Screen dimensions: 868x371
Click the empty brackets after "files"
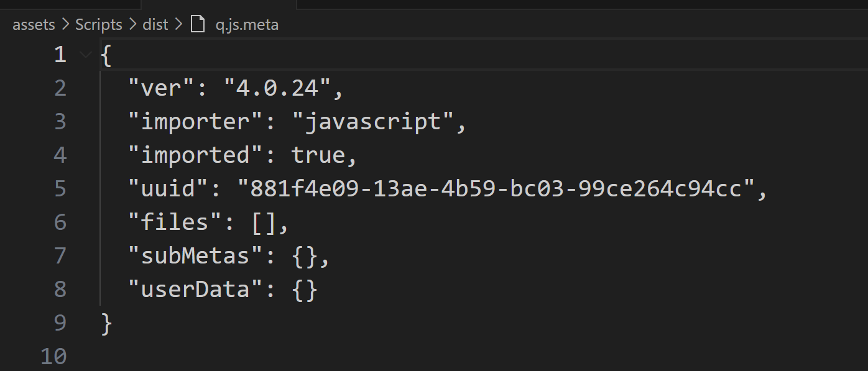point(264,222)
